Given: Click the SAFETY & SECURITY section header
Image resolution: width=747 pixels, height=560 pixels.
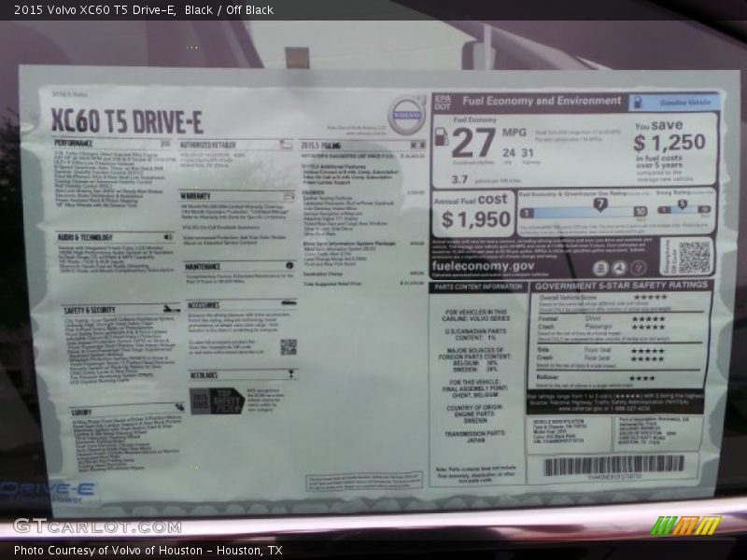Looking at the screenshot, I should tap(90, 310).
